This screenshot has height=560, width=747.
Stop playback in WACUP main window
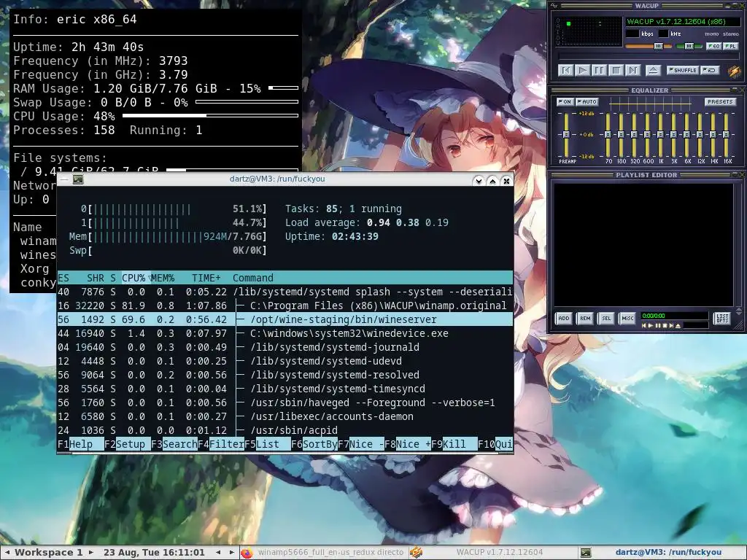click(x=616, y=71)
